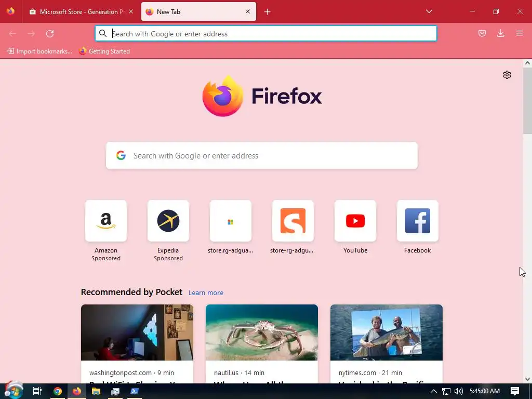Screen dimensions: 532x399
Task: Show hidden system tray icons
Action: [434, 391]
